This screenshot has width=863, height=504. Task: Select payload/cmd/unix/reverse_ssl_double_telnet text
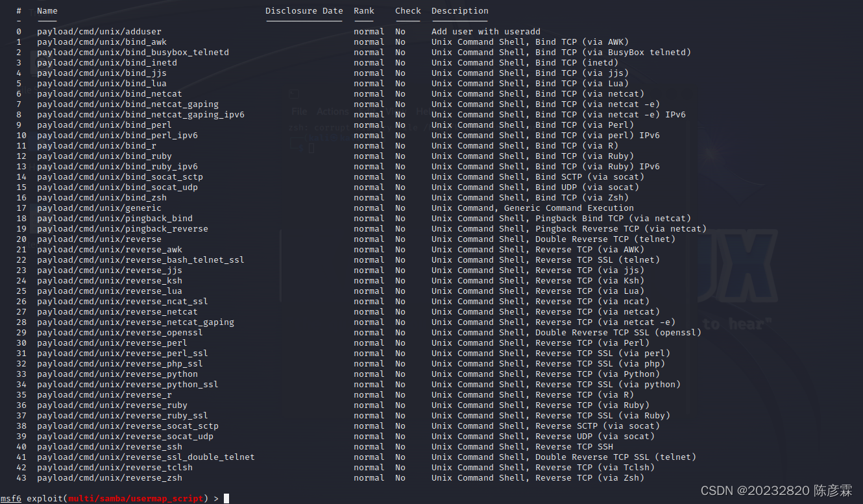coord(146,457)
